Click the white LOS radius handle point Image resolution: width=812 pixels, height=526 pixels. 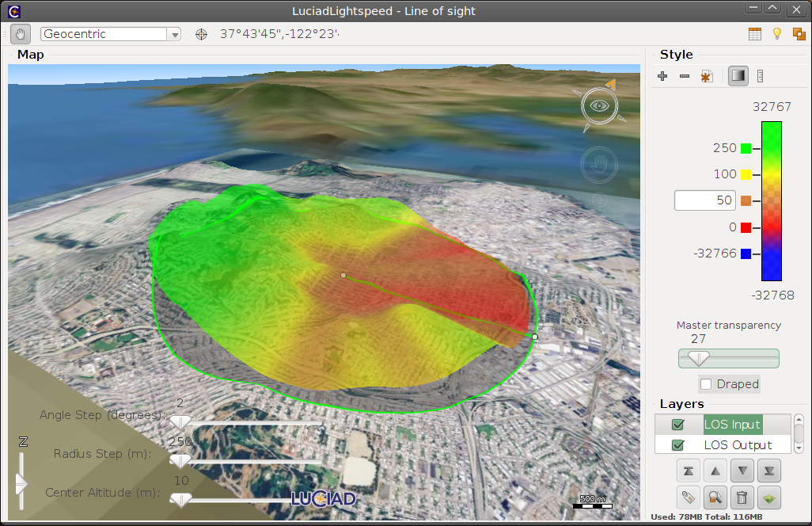coord(535,337)
